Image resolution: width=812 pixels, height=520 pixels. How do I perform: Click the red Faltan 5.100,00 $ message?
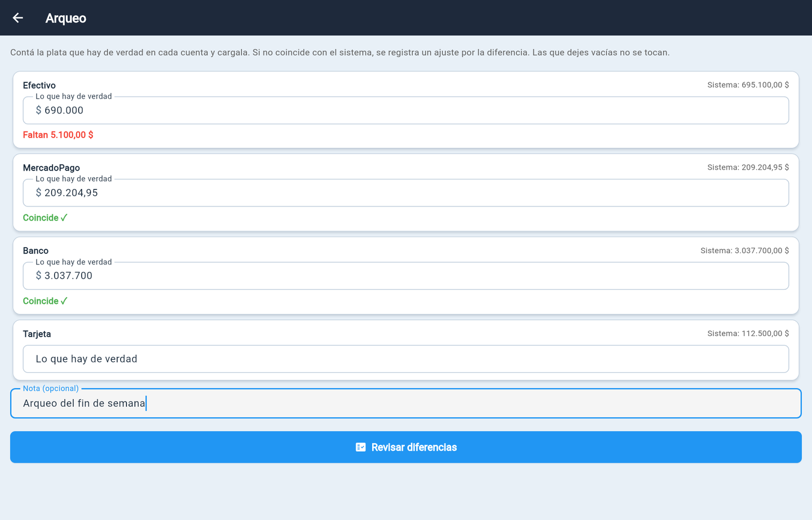coord(58,135)
